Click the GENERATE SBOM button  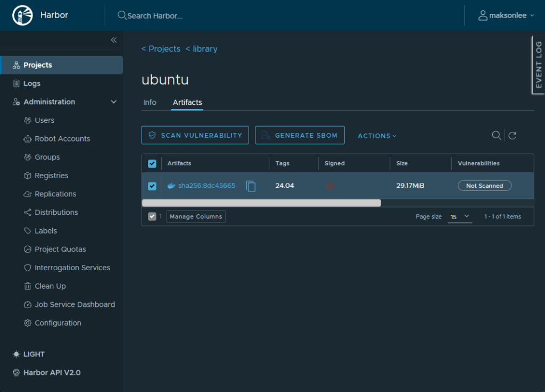(x=300, y=135)
